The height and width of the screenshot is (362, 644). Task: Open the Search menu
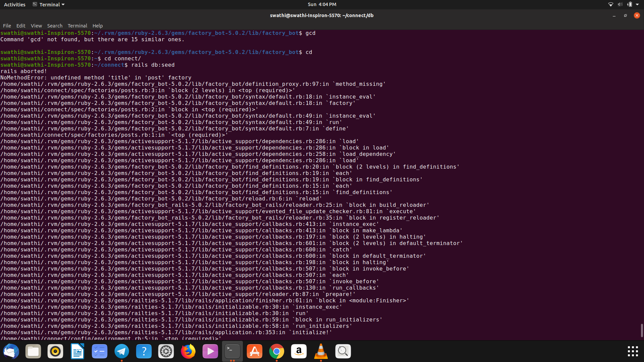click(55, 26)
